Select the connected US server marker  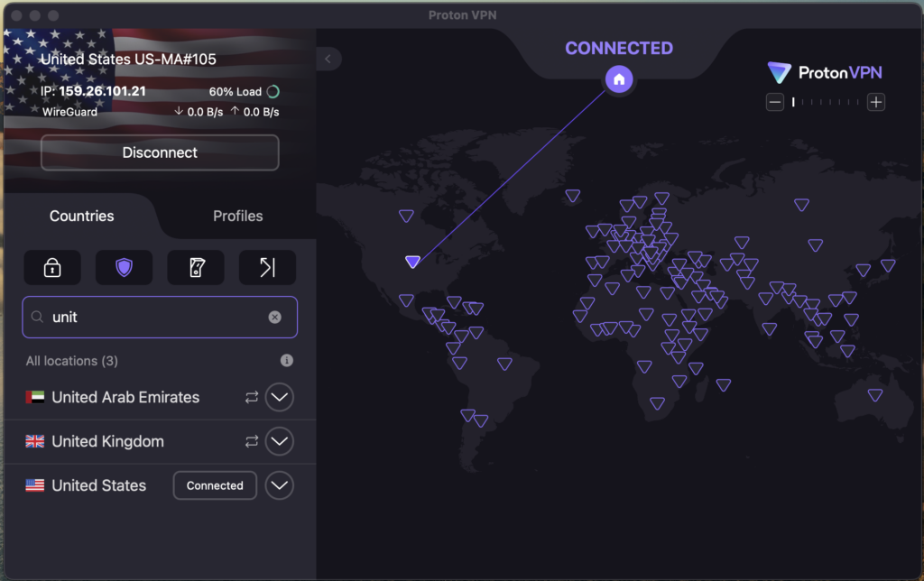coord(412,262)
